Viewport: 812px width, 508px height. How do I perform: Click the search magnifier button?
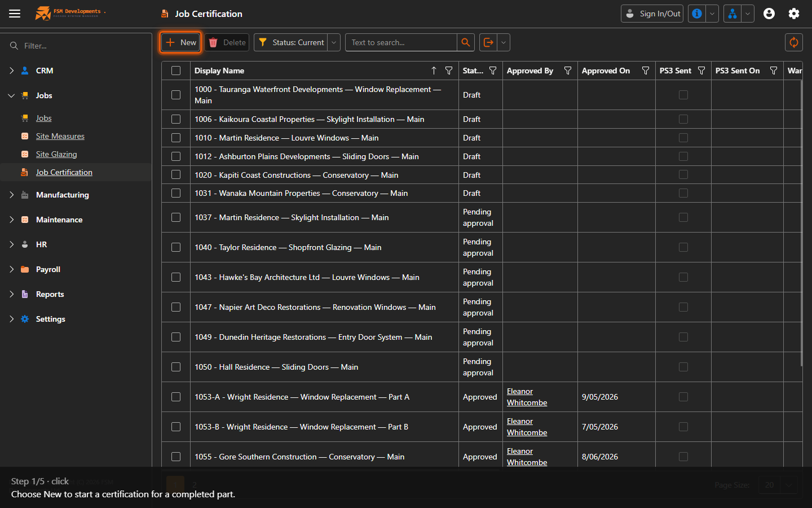click(x=465, y=42)
